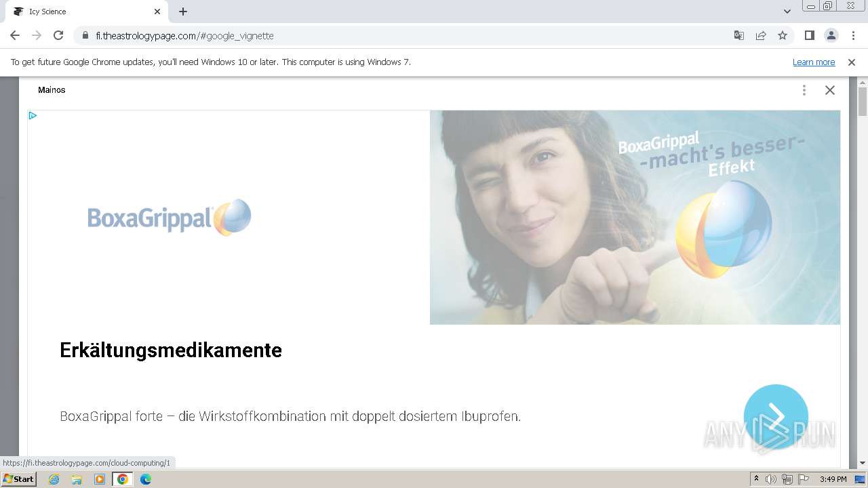Viewport: 868px width, 488px height.
Task: Dismiss the Chrome update notification bar
Action: [x=852, y=62]
